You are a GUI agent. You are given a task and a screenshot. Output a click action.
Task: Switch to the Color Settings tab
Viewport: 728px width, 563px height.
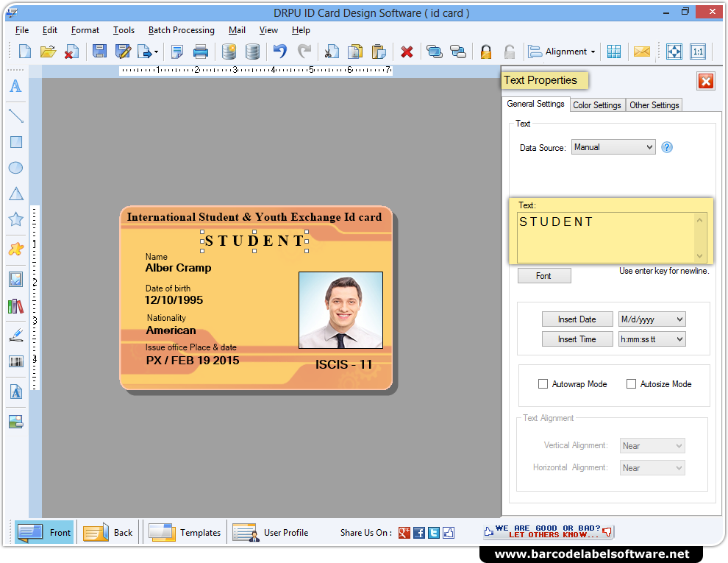(x=596, y=105)
